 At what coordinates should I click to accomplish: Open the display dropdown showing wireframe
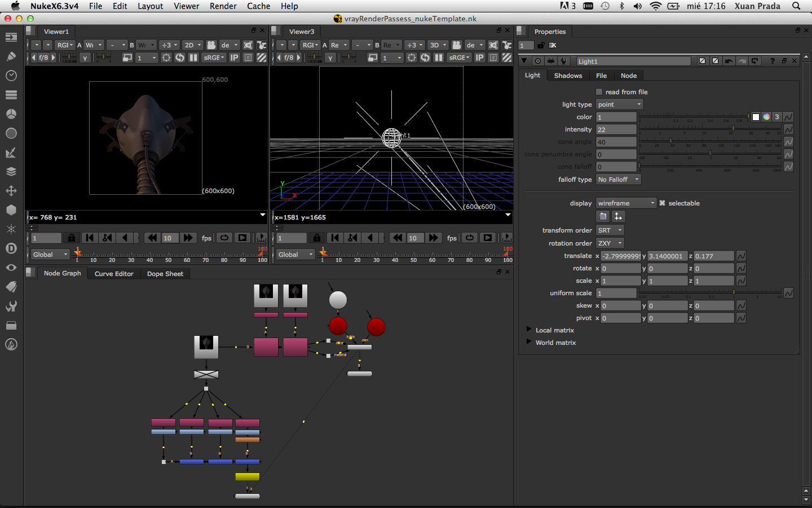point(626,203)
